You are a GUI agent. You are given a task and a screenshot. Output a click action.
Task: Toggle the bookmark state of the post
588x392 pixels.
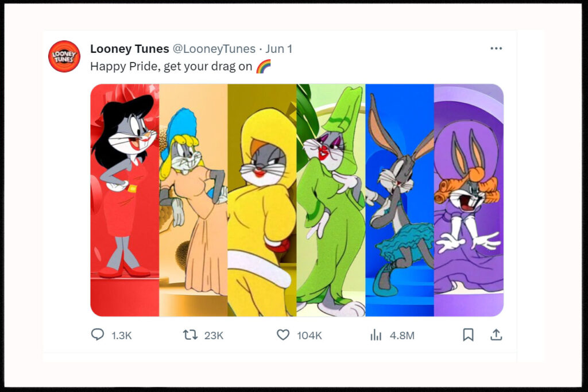click(x=469, y=333)
